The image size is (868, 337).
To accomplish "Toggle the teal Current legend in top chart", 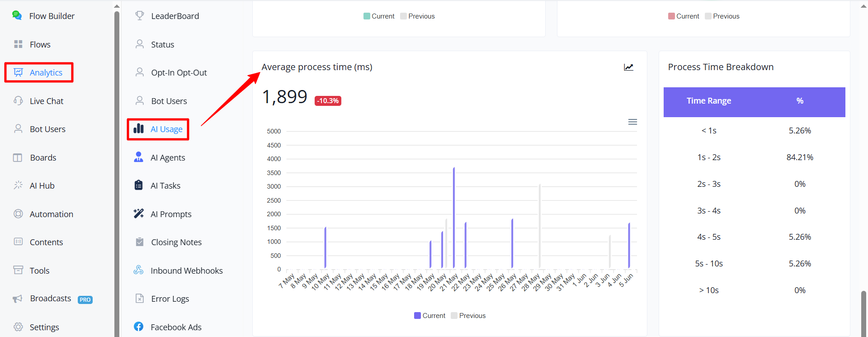I will 379,16.
